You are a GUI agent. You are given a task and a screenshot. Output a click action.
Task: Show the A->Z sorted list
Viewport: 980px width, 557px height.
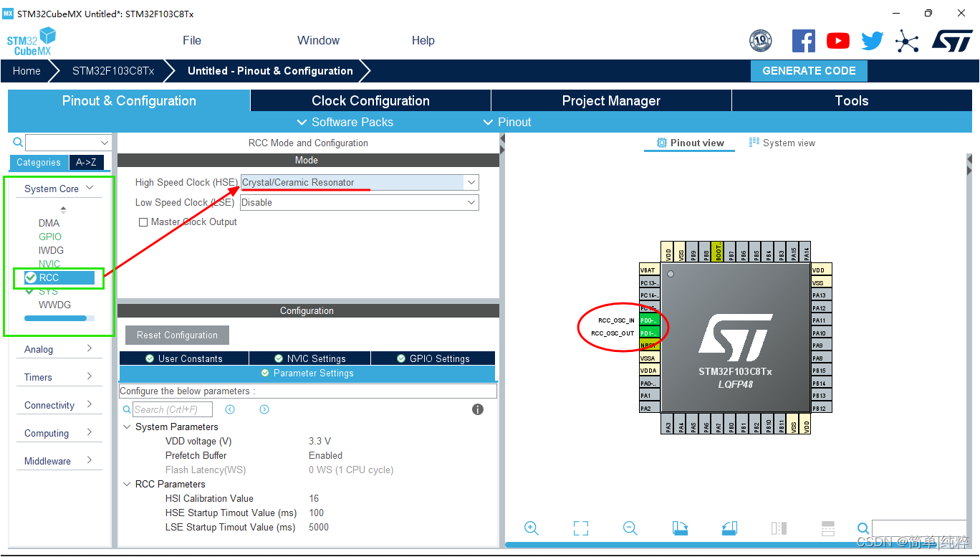tap(86, 162)
